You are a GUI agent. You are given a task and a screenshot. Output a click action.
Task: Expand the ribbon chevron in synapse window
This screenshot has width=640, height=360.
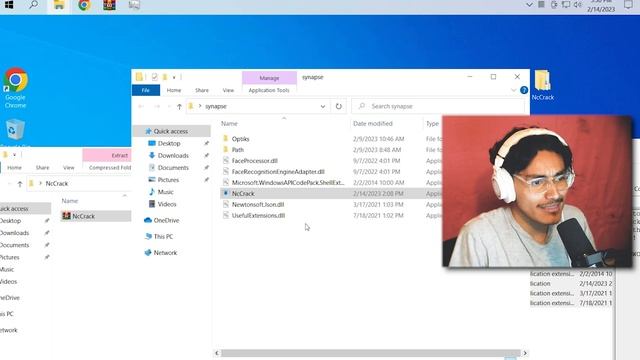pyautogui.click(x=513, y=90)
